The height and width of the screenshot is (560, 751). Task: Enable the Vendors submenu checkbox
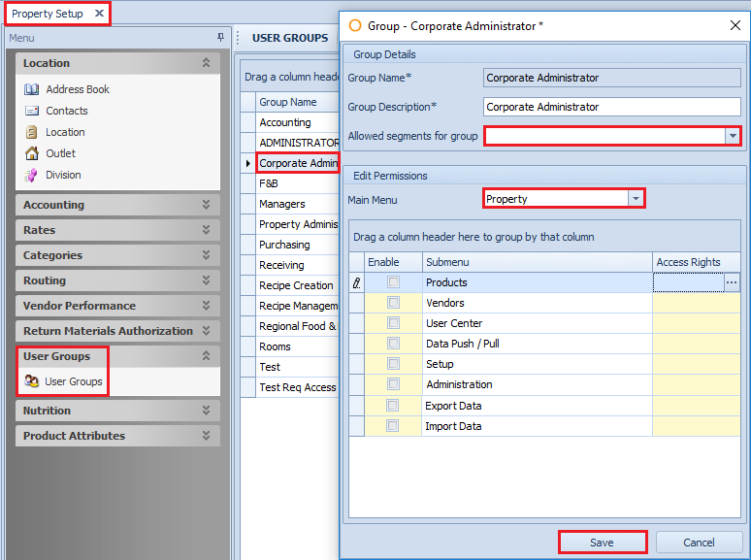[393, 303]
